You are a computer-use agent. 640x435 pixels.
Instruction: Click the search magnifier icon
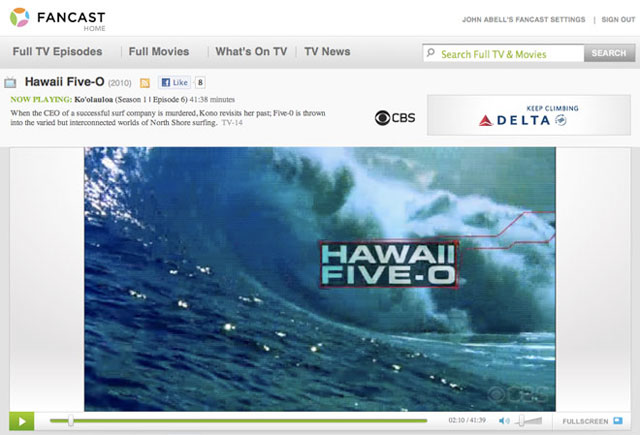431,53
